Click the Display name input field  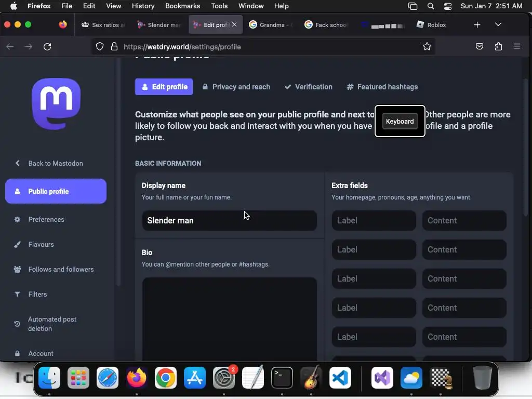pos(229,220)
